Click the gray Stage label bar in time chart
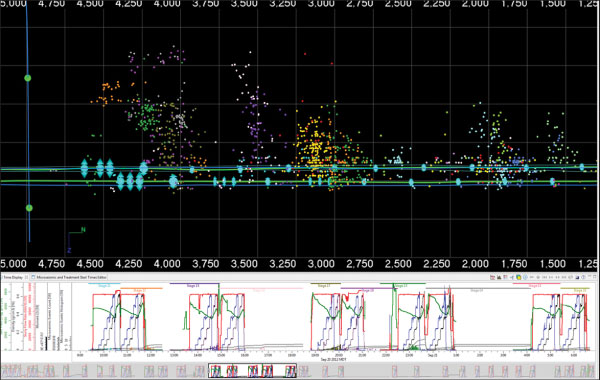Viewport: 600px width, 380px height. click(478, 289)
